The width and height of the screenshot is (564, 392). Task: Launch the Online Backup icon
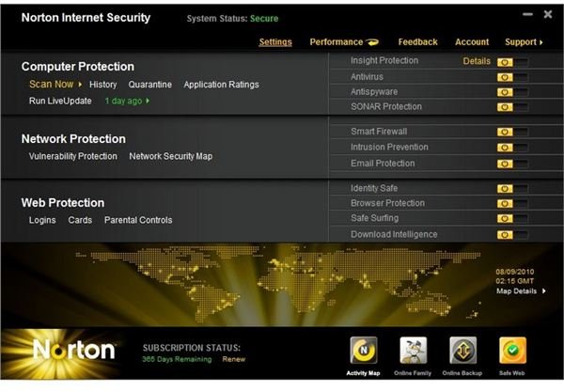[x=462, y=350]
